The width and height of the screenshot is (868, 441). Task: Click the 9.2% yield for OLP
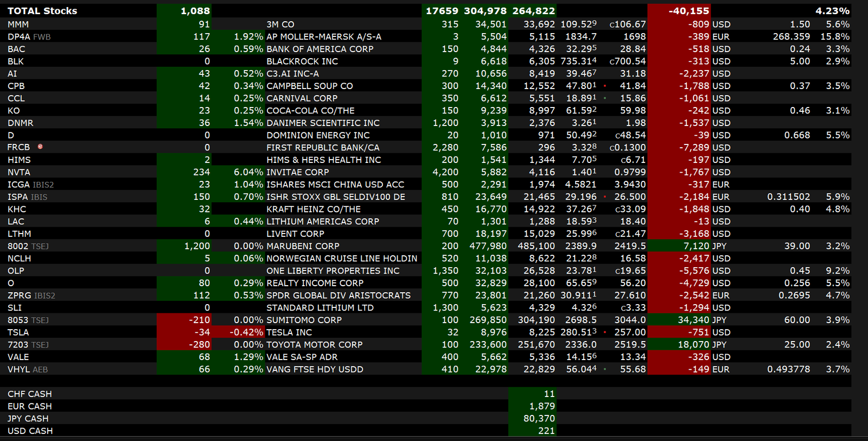[x=838, y=270]
